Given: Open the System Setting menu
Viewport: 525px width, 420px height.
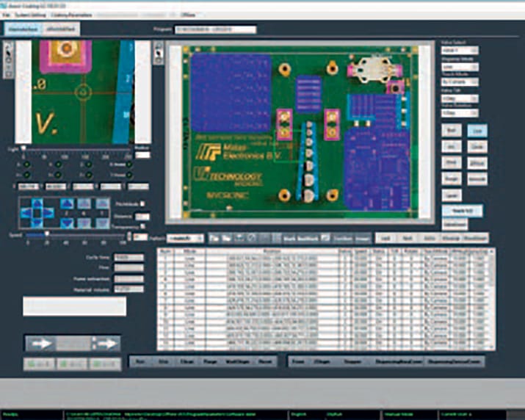Looking at the screenshot, I should (x=30, y=15).
